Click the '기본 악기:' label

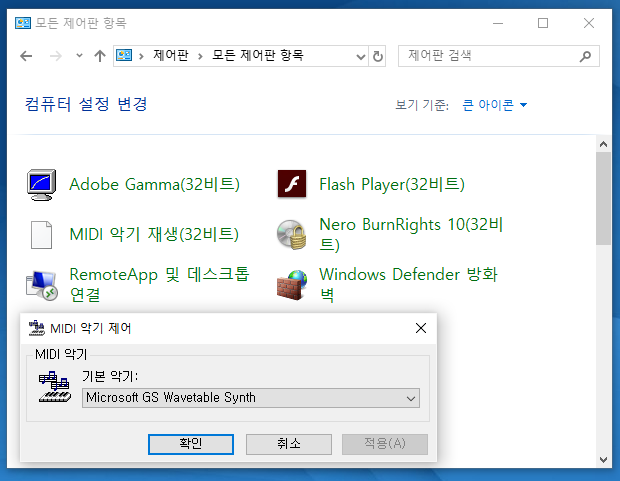[110, 376]
